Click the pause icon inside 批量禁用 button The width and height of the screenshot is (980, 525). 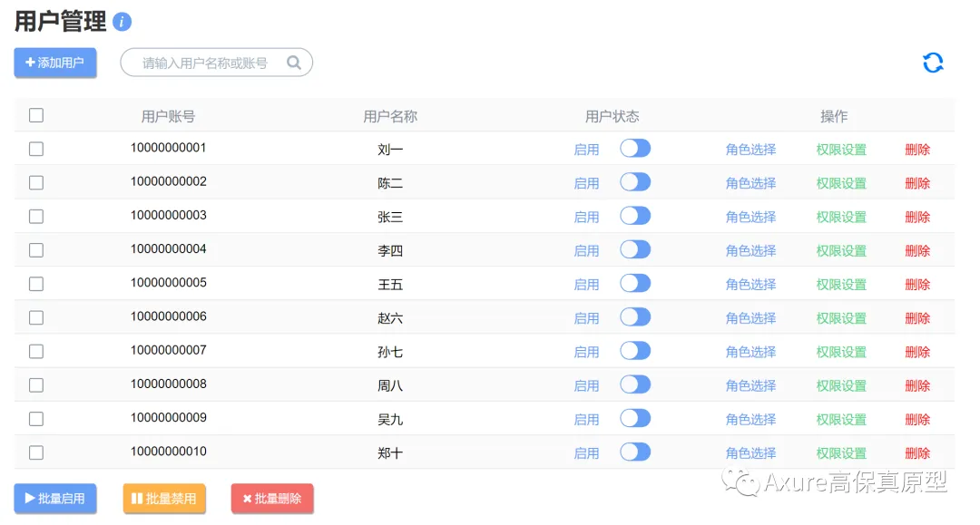(x=137, y=498)
